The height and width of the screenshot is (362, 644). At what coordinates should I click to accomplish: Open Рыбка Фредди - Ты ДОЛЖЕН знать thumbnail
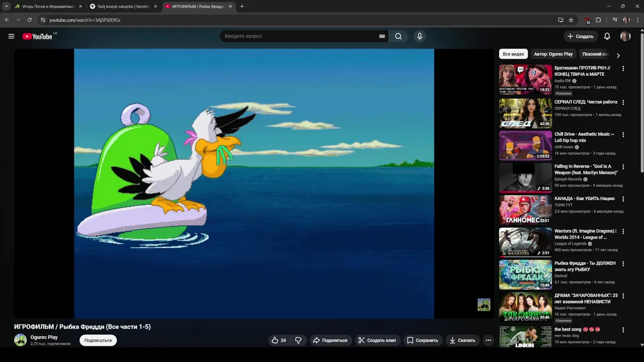coord(525,274)
